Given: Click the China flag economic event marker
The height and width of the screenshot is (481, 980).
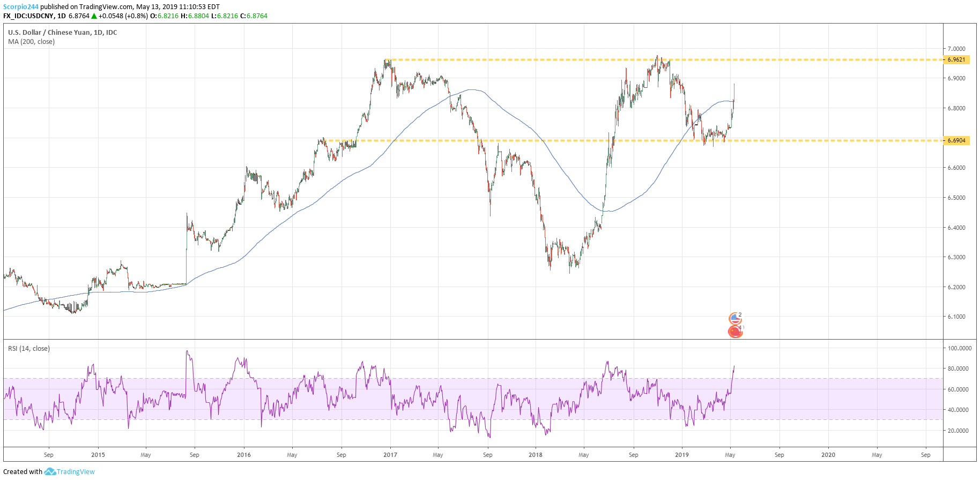Looking at the screenshot, I should [x=736, y=332].
